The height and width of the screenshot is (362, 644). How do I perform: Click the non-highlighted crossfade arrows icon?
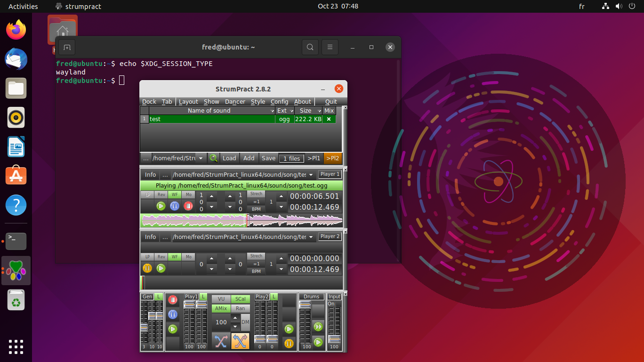point(221,341)
